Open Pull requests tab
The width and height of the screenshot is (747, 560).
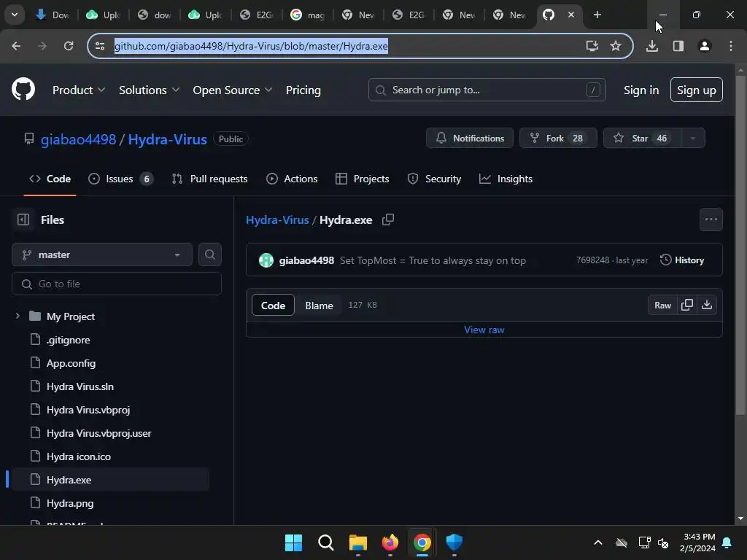pyautogui.click(x=209, y=179)
